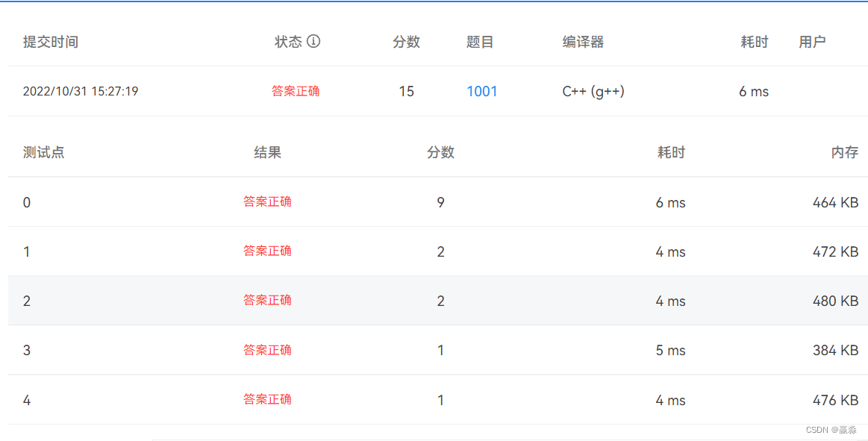Click the 结果 column header

point(267,152)
